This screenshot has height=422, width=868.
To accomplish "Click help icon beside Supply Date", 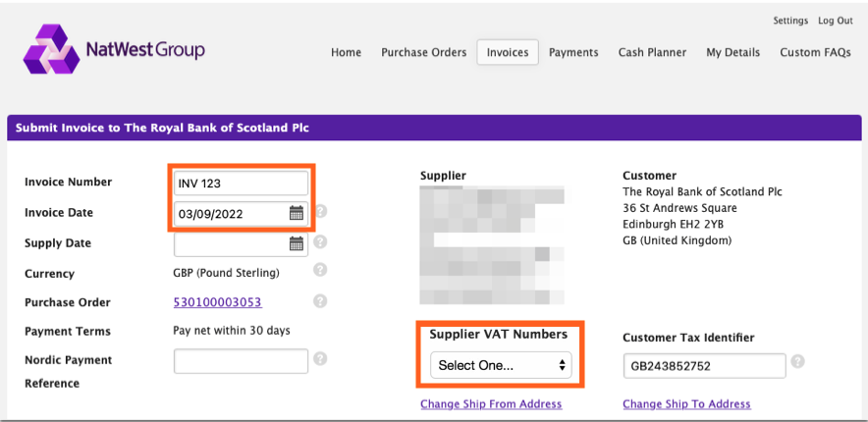I will [320, 242].
